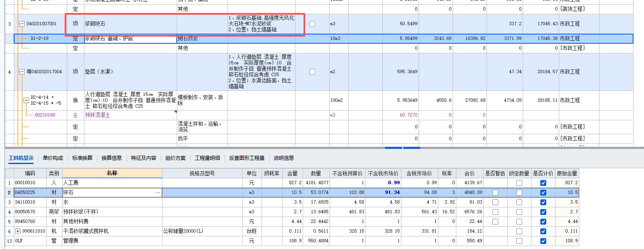The image size is (644, 249).
Task: Click the 模板制作、安装、拆除 cell
Action: [x=202, y=101]
